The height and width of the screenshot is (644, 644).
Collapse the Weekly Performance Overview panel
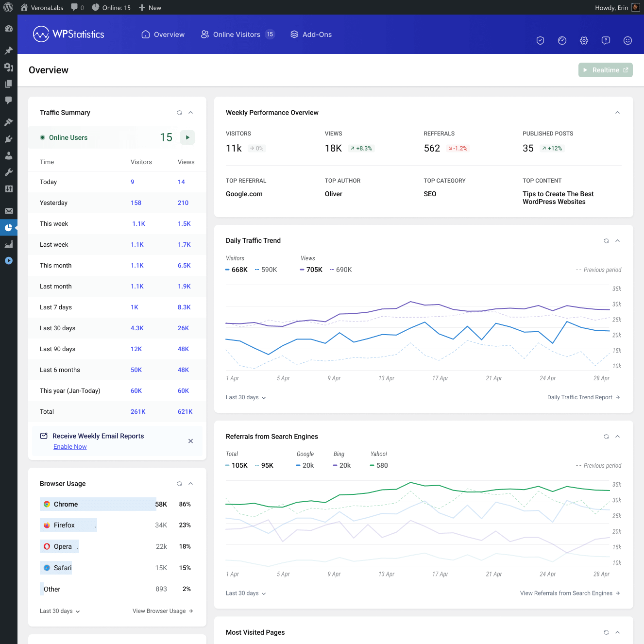617,113
